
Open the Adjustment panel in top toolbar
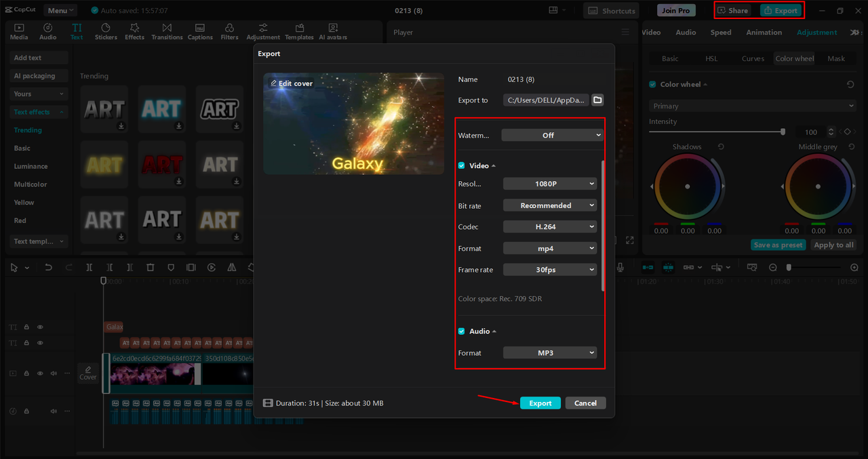[263, 32]
